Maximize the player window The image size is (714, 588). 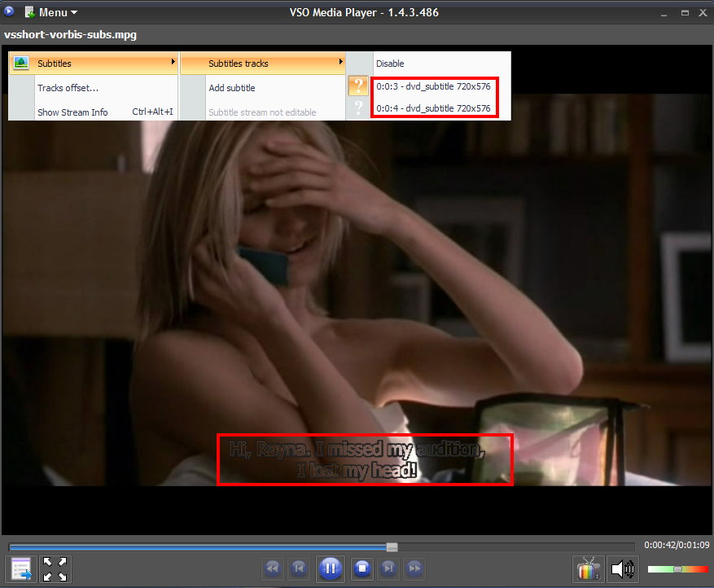pos(685,13)
